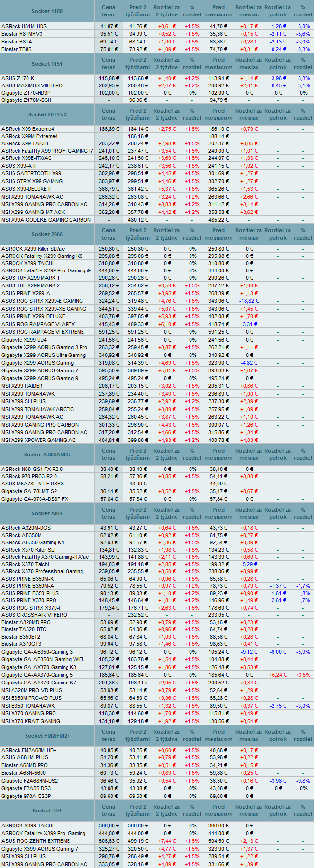Select Gigabyte F2A68HM-DS2 row name
Viewport: 314px width, 868px height.
point(29,781)
